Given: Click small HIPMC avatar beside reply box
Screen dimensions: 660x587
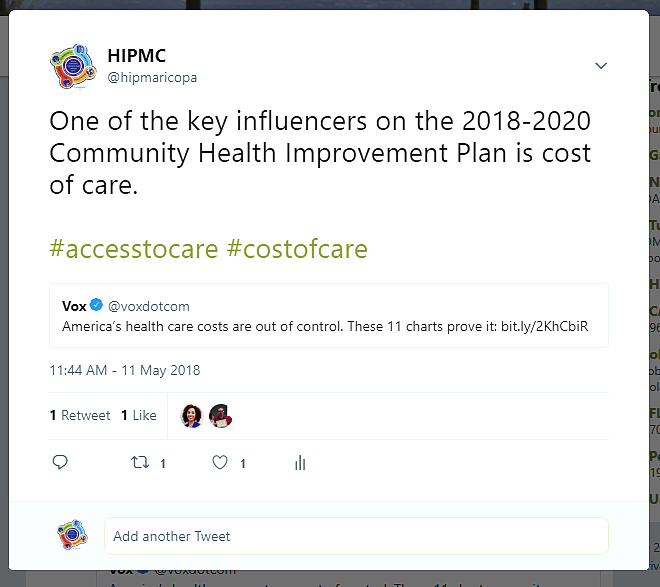Looking at the screenshot, I should pyautogui.click(x=72, y=536).
